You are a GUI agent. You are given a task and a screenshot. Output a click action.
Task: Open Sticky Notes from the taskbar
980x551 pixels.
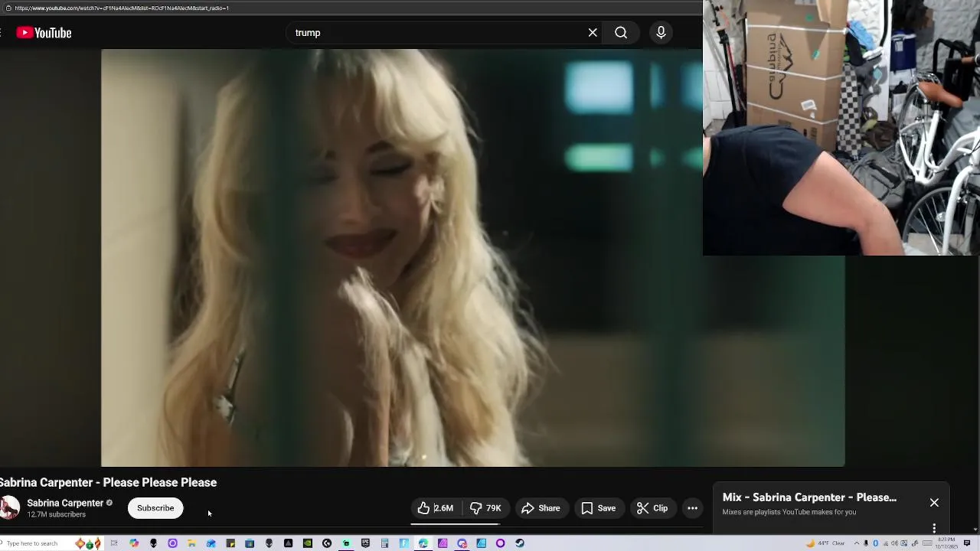point(230,543)
